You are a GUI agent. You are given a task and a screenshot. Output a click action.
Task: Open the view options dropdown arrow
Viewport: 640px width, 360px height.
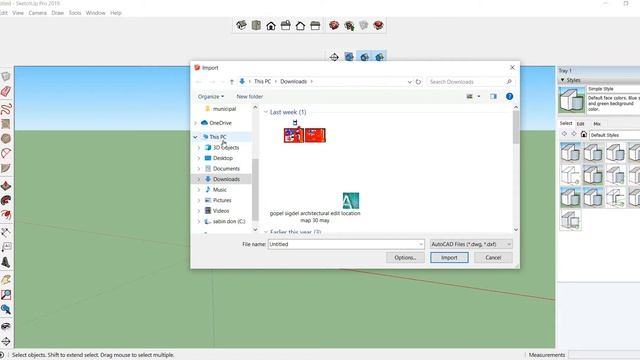(479, 96)
